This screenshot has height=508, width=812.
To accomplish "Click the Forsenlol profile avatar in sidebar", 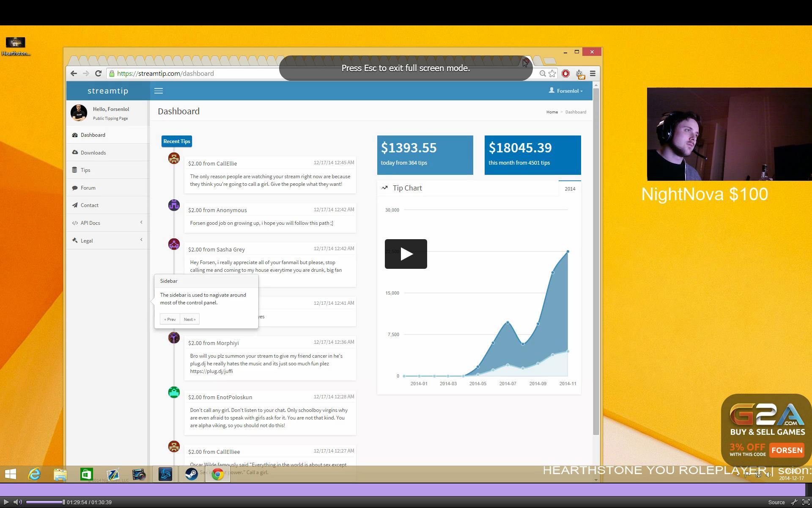I will (79, 113).
